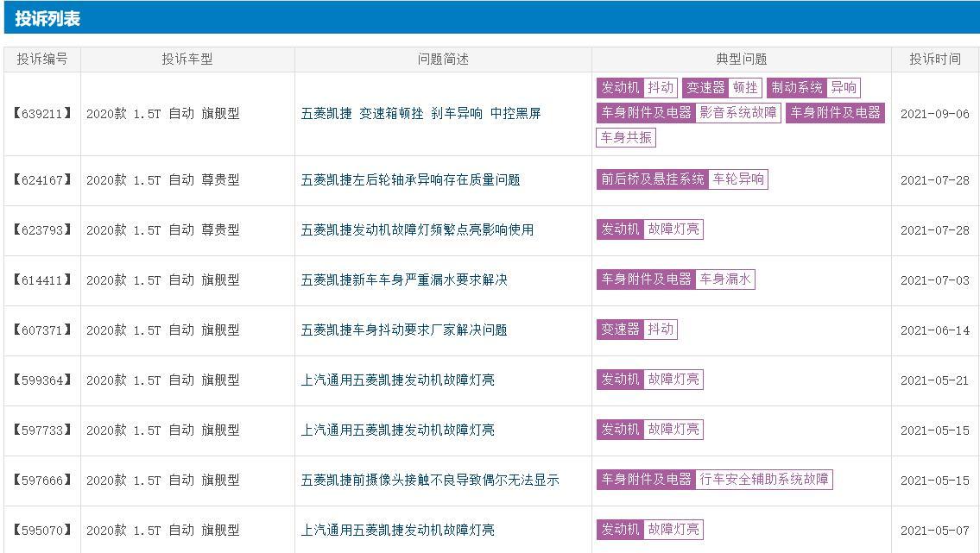The width and height of the screenshot is (980, 553).
Task: Click '2020款 1.5T 自动 尊贵型' in row 624167
Action: click(162, 179)
